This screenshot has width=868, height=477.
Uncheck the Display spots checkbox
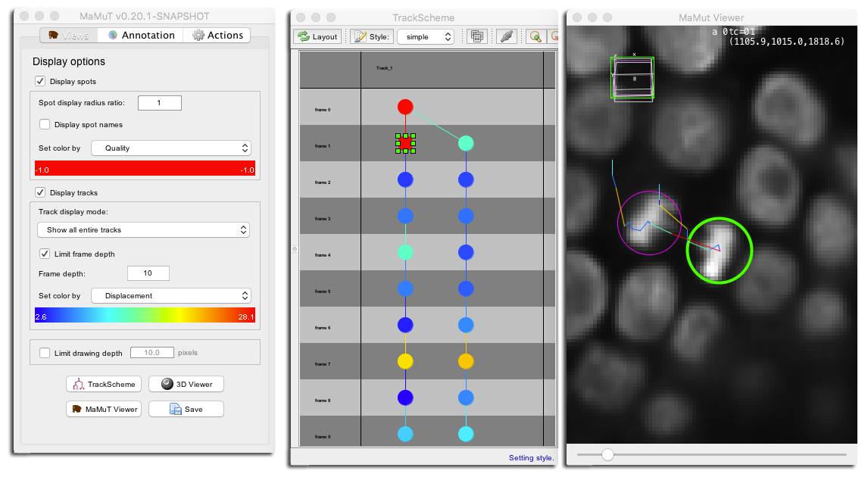click(x=40, y=81)
